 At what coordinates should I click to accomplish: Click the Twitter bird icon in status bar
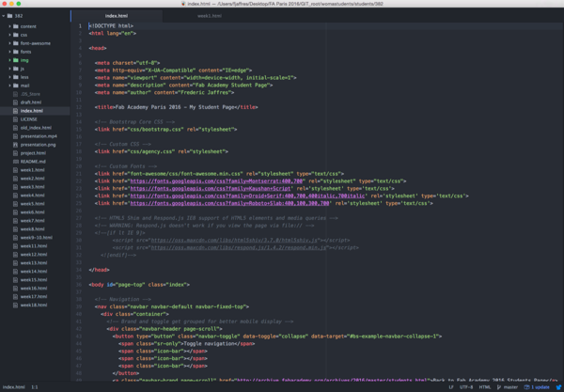point(559,387)
